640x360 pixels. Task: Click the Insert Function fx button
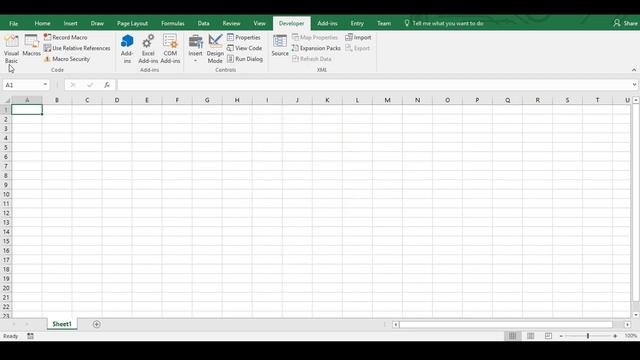[x=107, y=85]
